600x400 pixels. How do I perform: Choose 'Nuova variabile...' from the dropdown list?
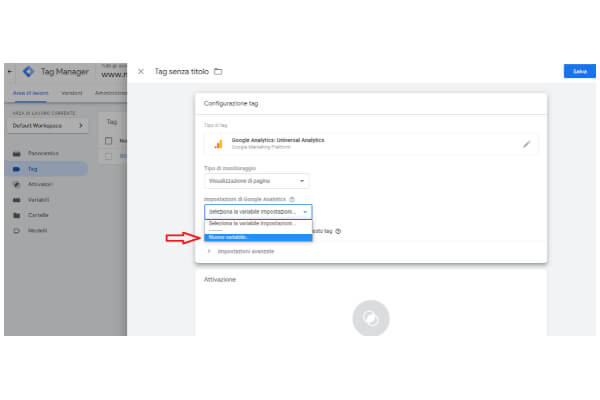[x=258, y=237]
